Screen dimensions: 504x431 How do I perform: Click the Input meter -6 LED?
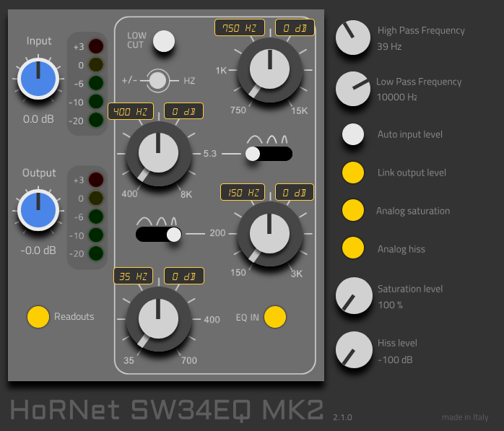(x=96, y=83)
